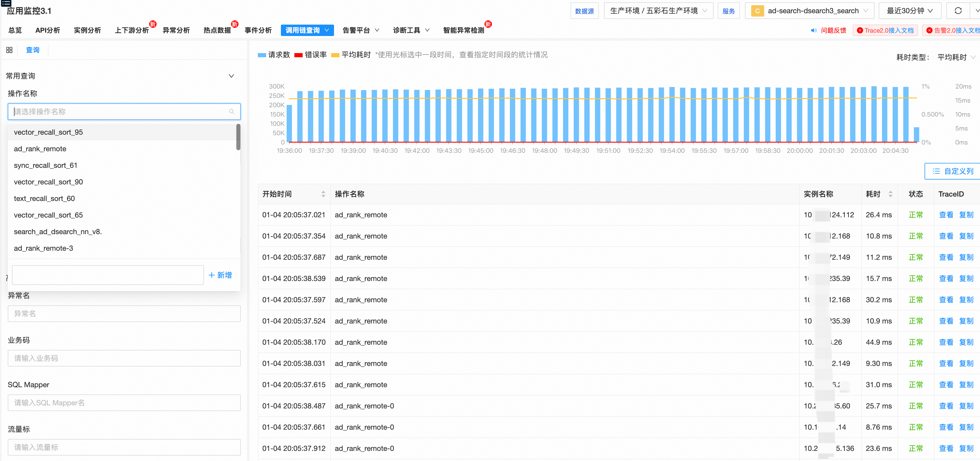Select vector_recall_sort_90 from the list
Viewport: 980px width, 461px height.
click(x=48, y=182)
